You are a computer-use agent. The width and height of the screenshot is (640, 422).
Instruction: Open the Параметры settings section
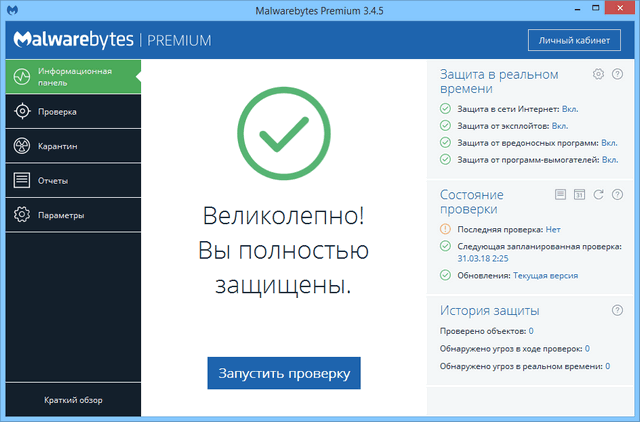[73, 215]
